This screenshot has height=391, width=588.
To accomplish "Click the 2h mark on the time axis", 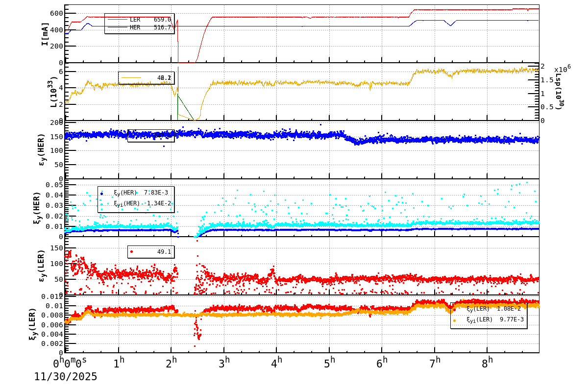I will click(172, 361).
